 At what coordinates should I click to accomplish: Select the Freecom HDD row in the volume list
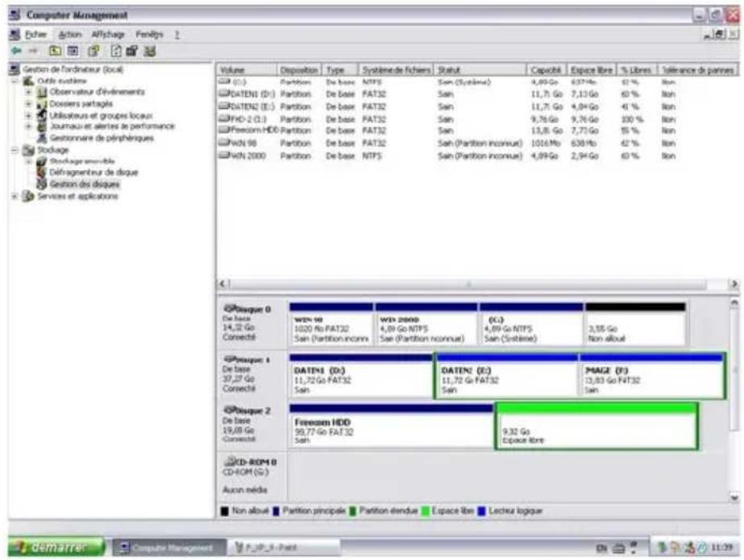click(x=477, y=131)
